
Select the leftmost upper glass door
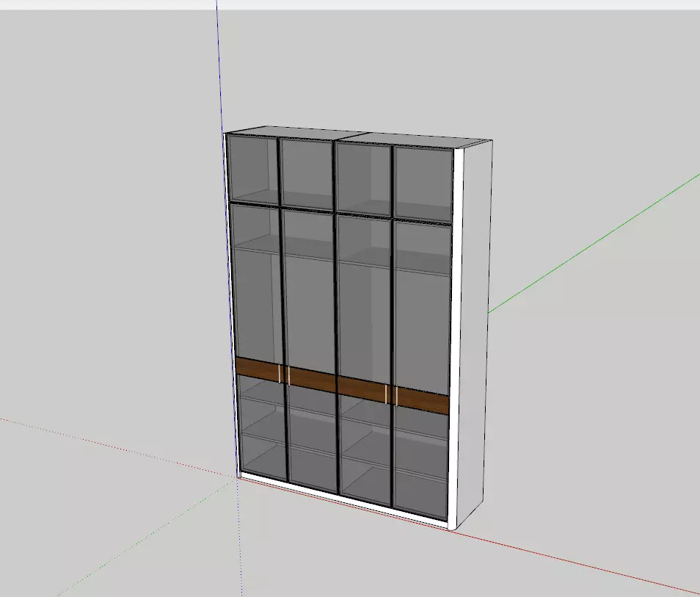click(x=252, y=170)
